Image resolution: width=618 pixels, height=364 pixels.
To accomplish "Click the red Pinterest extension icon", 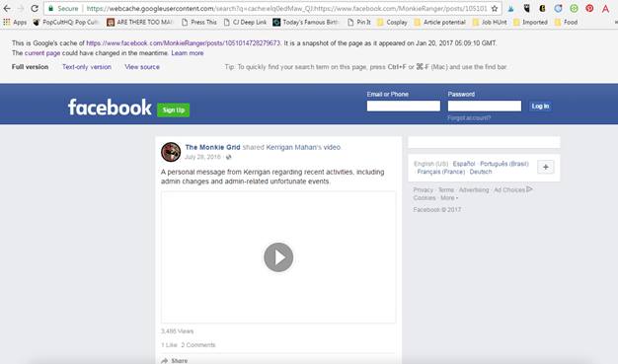I will tap(589, 8).
